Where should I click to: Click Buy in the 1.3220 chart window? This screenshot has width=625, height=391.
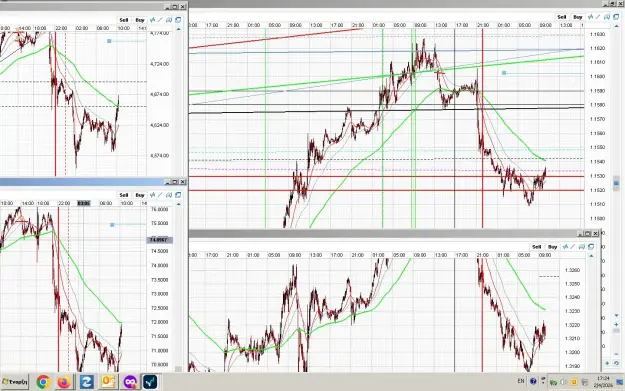[552, 247]
